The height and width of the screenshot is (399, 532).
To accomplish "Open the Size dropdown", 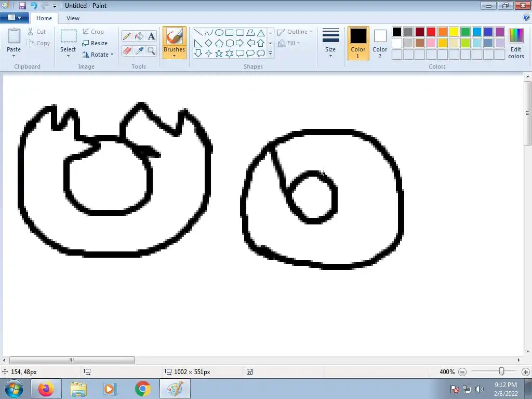I will (330, 43).
